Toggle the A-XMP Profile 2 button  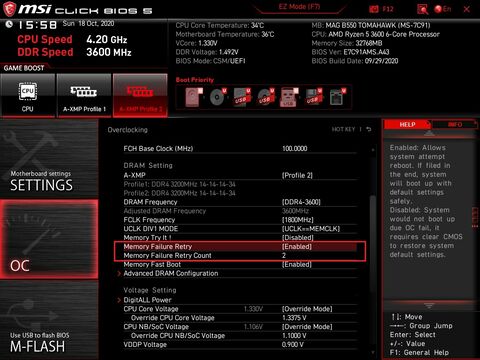tap(140, 96)
